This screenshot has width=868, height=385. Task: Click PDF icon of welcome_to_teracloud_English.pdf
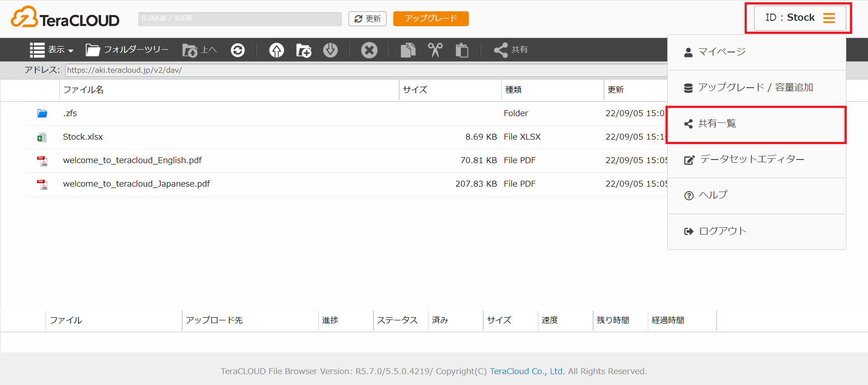(x=42, y=161)
